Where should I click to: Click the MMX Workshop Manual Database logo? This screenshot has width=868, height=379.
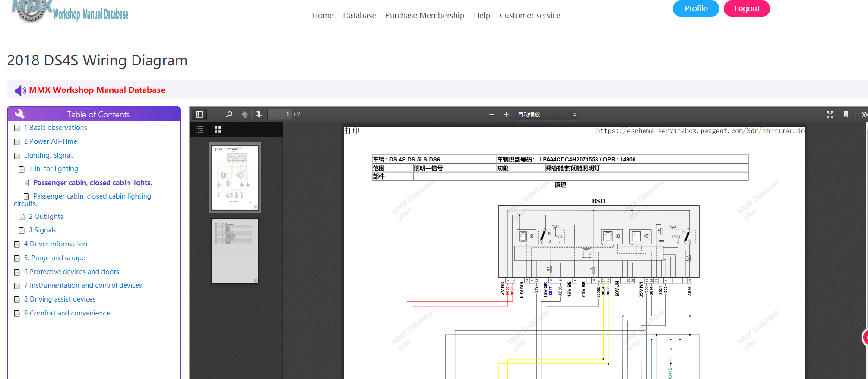coord(70,12)
